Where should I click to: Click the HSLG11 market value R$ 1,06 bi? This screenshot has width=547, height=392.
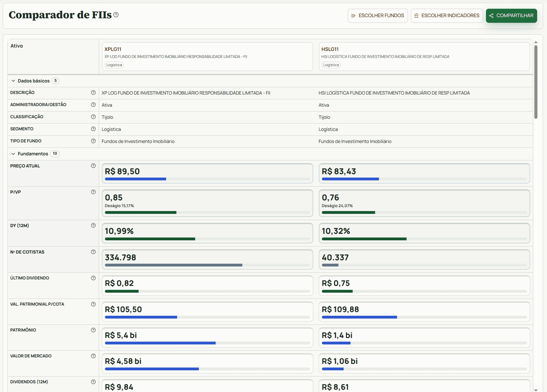(x=340, y=361)
